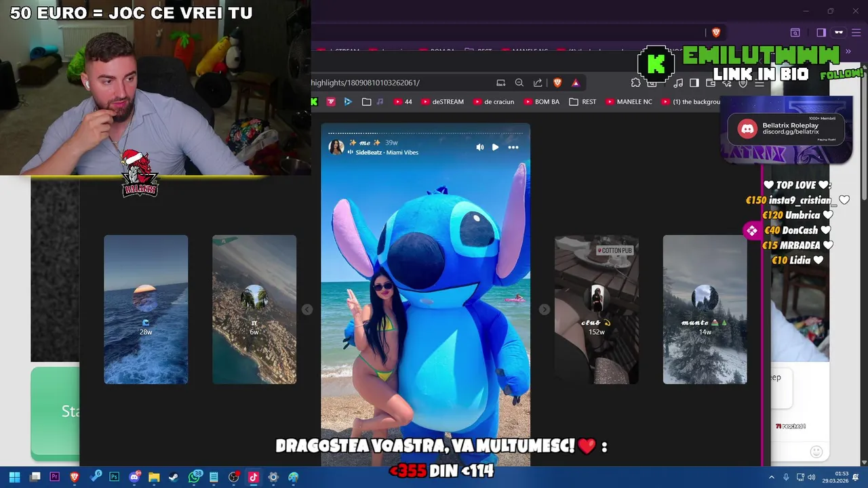The height and width of the screenshot is (488, 868).
Task: Open the red Twitch-style bookmark icon
Action: (x=331, y=102)
